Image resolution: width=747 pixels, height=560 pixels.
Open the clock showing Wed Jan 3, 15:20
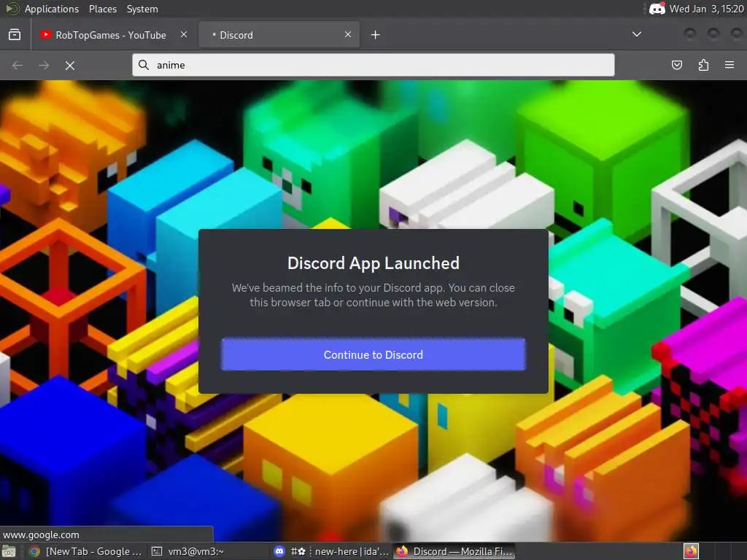(706, 9)
